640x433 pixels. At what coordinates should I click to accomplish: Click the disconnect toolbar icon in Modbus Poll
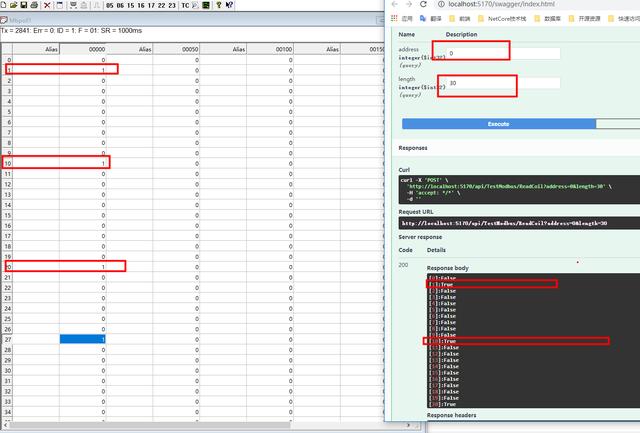point(84,5)
